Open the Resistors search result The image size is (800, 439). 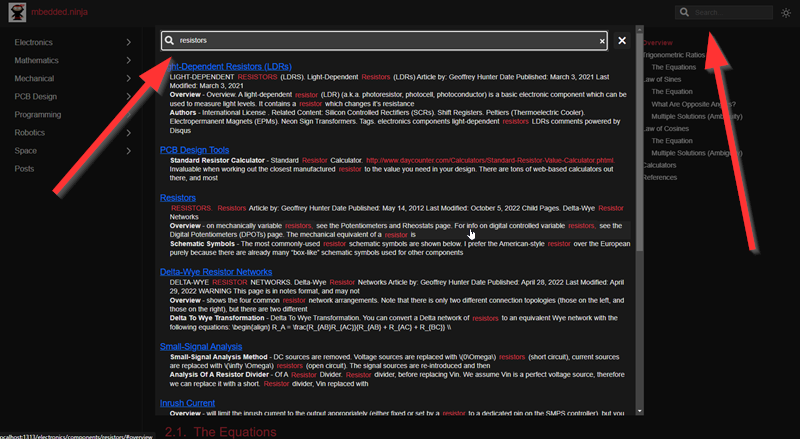pyautogui.click(x=178, y=198)
